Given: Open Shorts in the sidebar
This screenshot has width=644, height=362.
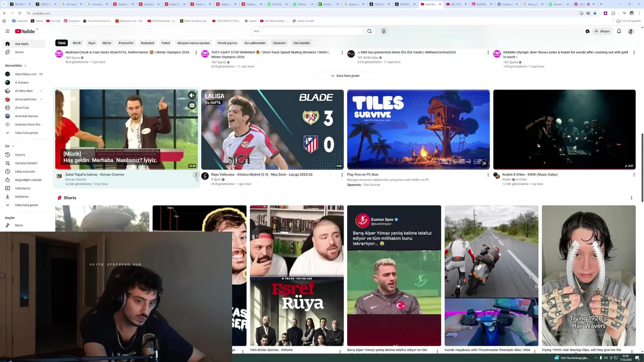Looking at the screenshot, I should pyautogui.click(x=25, y=52).
